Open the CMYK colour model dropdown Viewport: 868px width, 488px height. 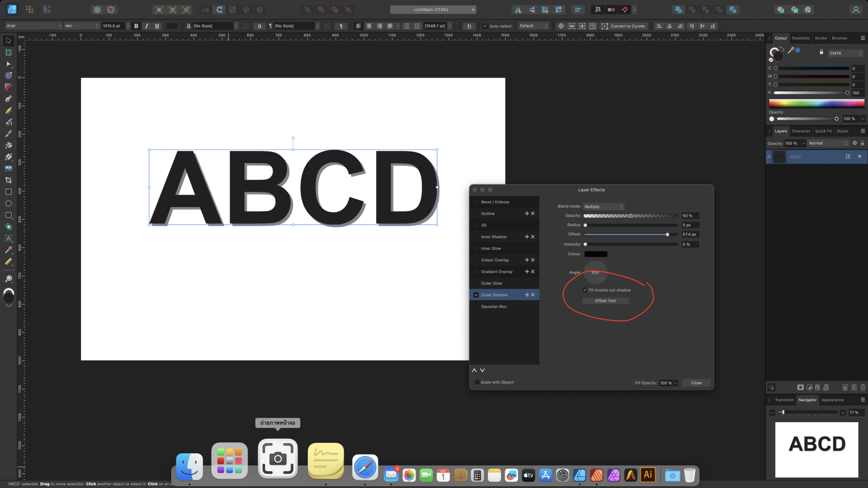(845, 53)
